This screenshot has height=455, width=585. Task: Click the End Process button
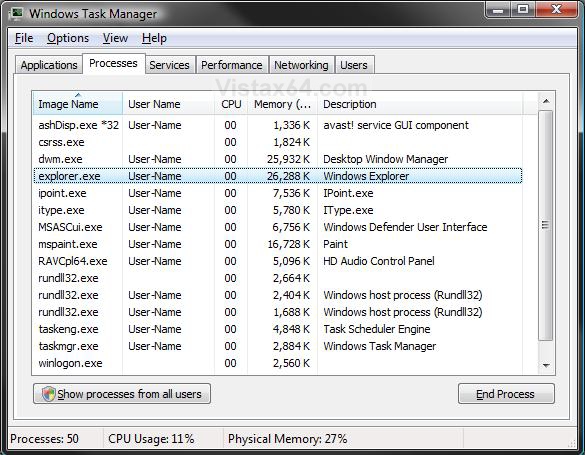point(506,394)
